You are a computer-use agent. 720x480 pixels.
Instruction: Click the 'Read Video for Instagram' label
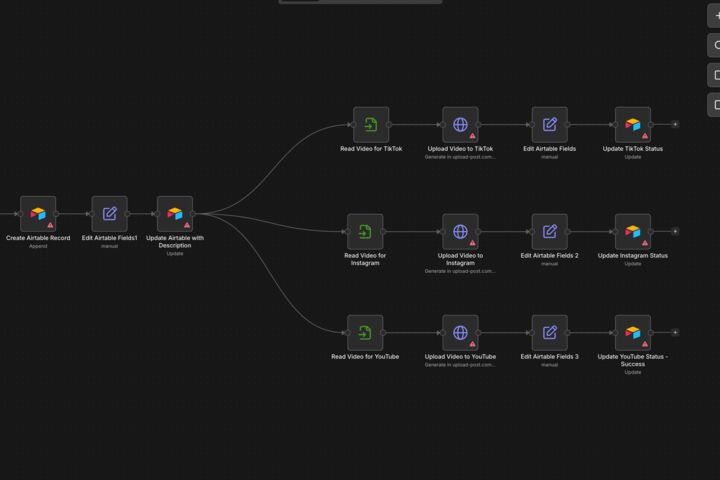tap(365, 259)
